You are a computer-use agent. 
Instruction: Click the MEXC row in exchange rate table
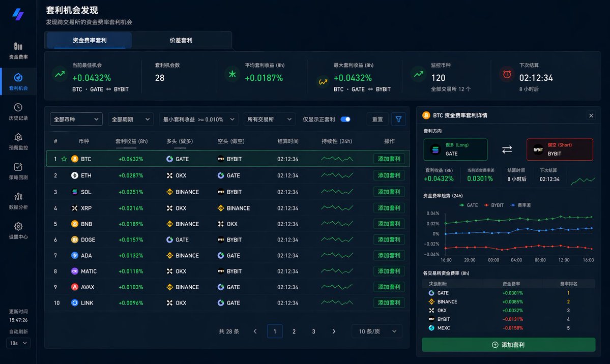[x=508, y=328]
